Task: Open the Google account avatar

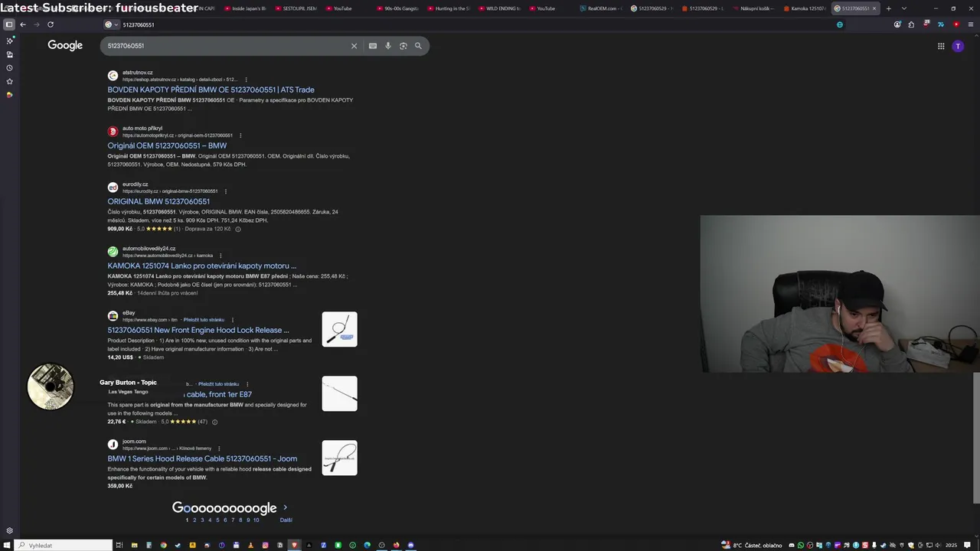Action: pos(958,46)
